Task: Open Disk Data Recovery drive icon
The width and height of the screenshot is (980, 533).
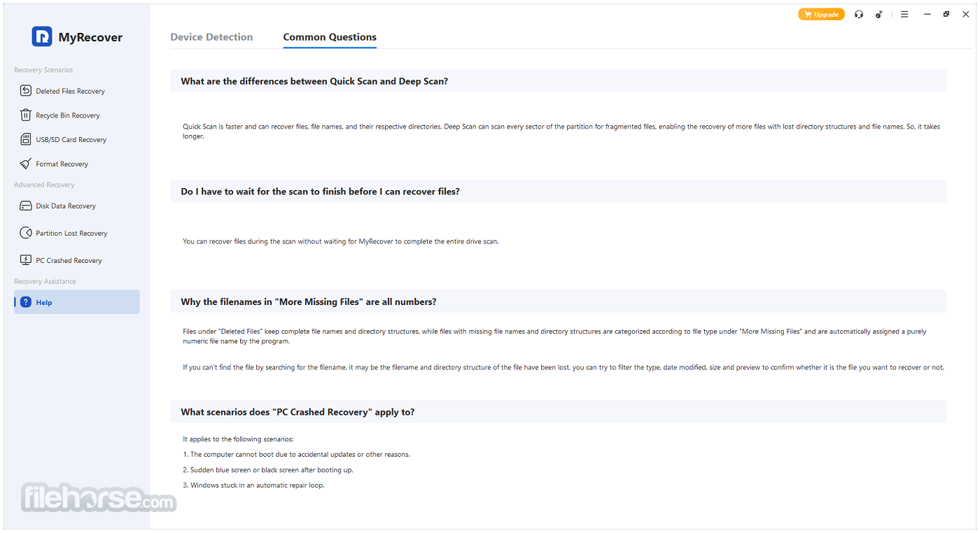Action: [25, 206]
